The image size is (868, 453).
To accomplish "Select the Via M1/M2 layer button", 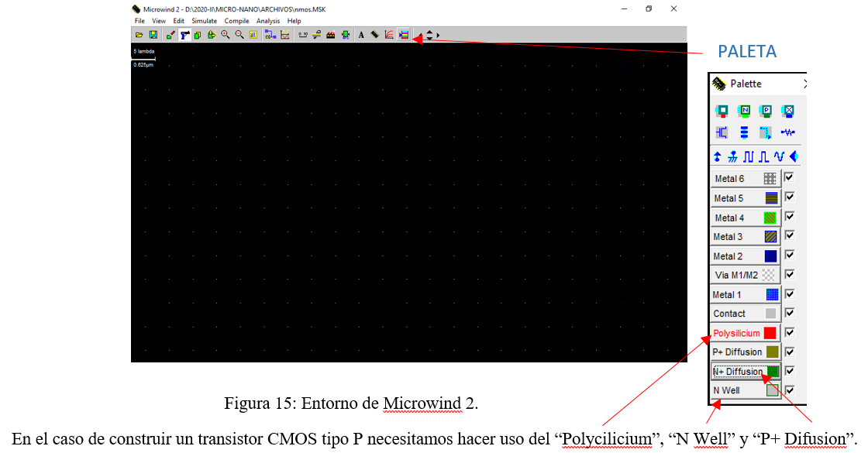I will tap(746, 275).
